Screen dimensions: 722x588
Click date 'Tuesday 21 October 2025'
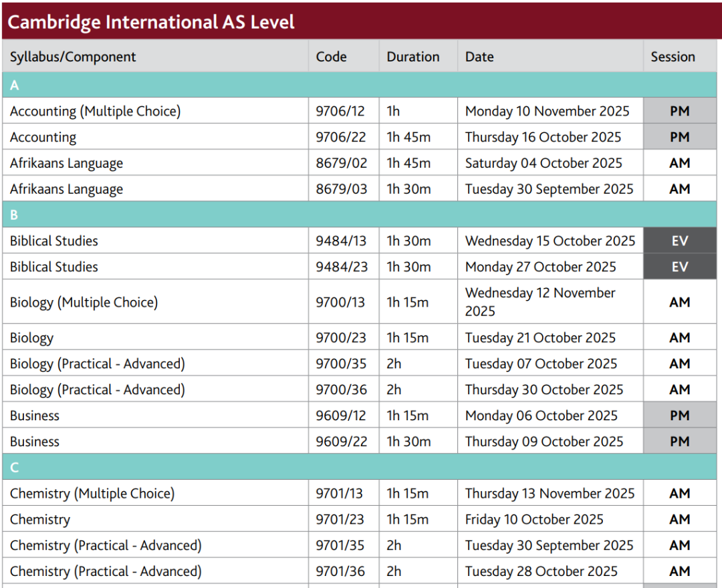coord(540,337)
